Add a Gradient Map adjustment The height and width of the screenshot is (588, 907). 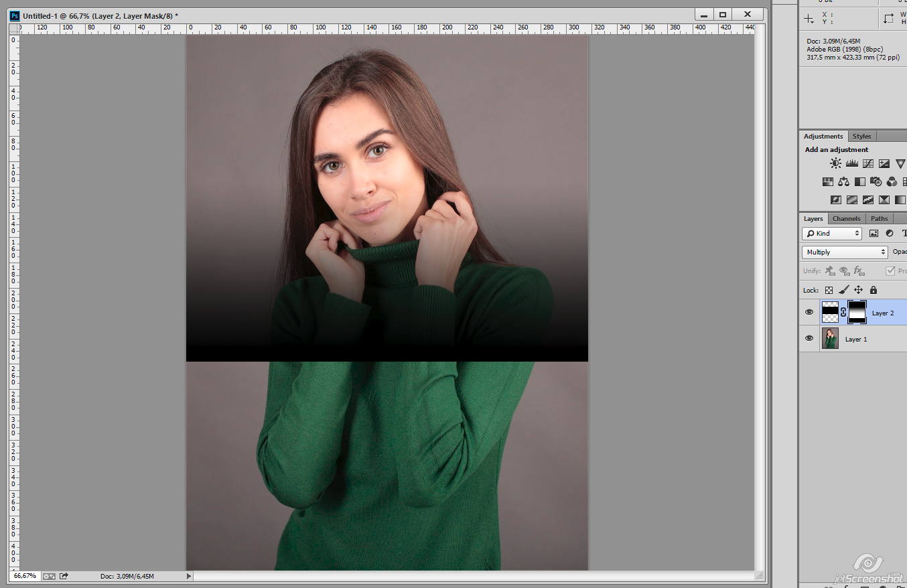[x=900, y=200]
